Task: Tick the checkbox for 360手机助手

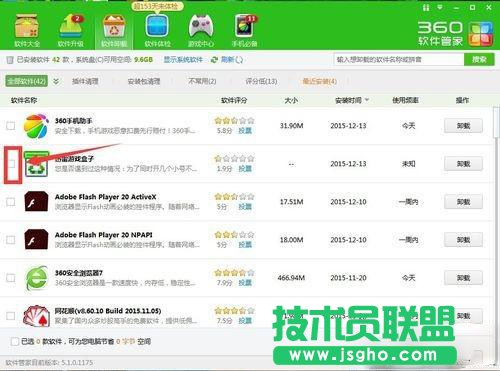Action: (11, 126)
